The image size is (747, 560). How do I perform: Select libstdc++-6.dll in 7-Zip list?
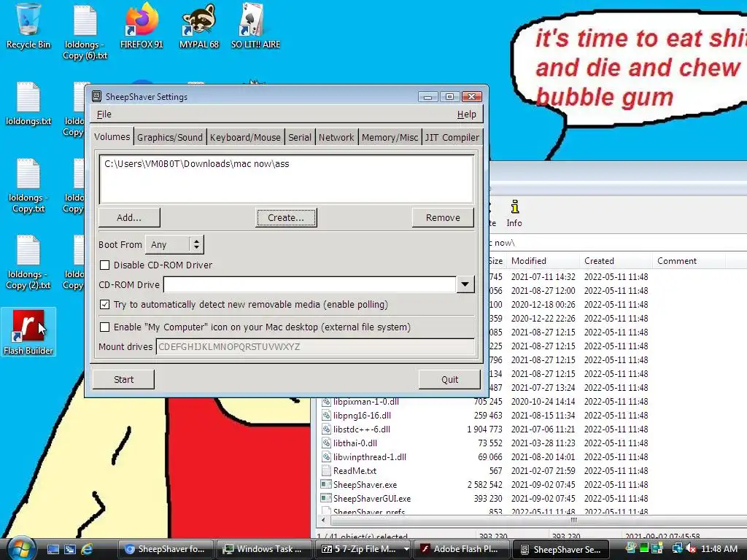[x=362, y=429]
